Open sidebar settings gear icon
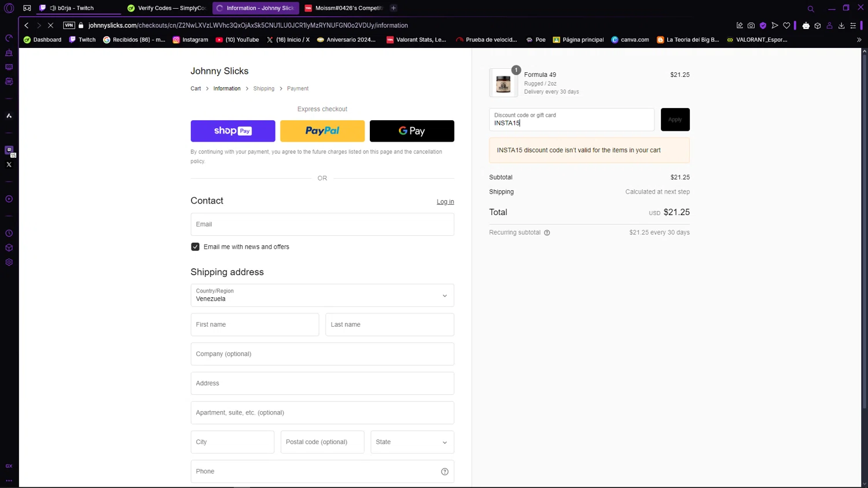Viewport: 868px width, 488px height. pos(9,262)
